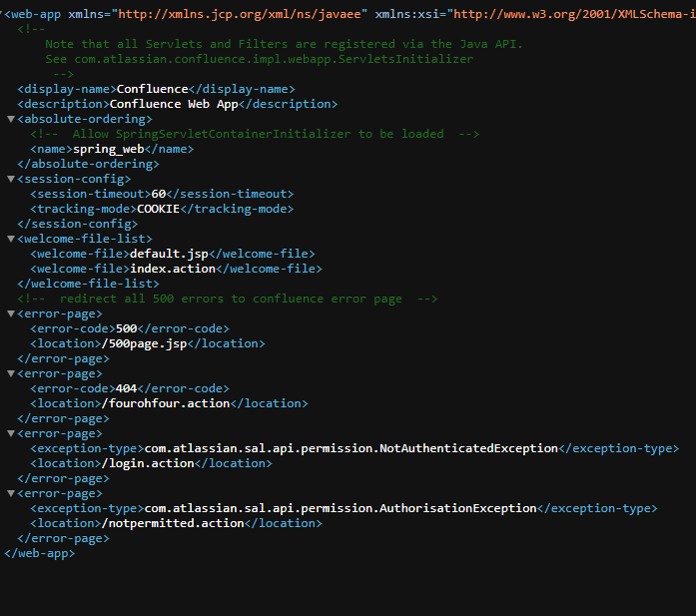This screenshot has width=696, height=616.
Task: Click the 'redirect all 500 errors' comment
Action: pyautogui.click(x=228, y=299)
